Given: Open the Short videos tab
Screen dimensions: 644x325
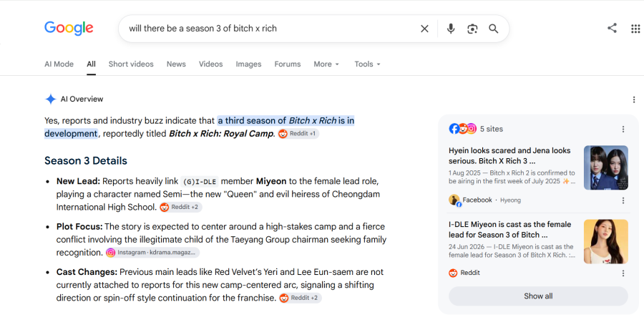Looking at the screenshot, I should tap(131, 64).
